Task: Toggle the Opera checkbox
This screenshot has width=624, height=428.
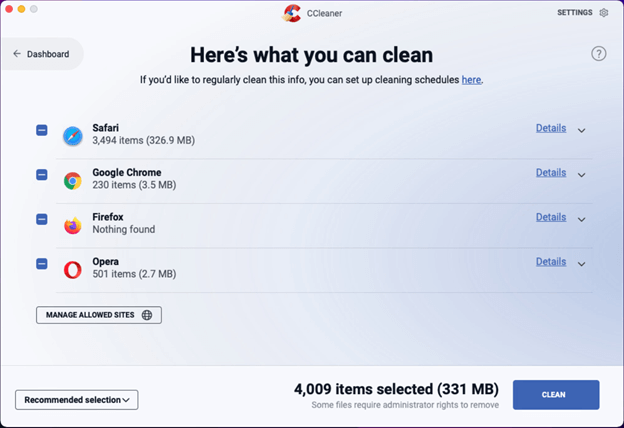Action: [42, 264]
